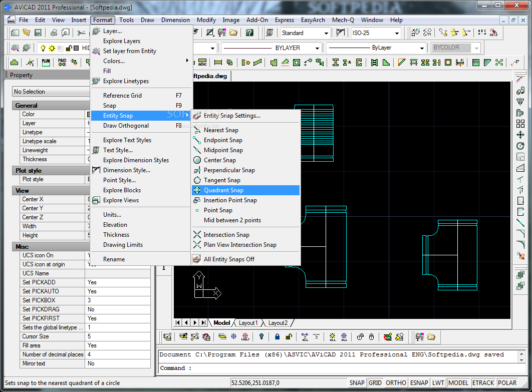Viewport: 532px width, 392px height.
Task: Expand the Colors submenu arrow
Action: [187, 61]
